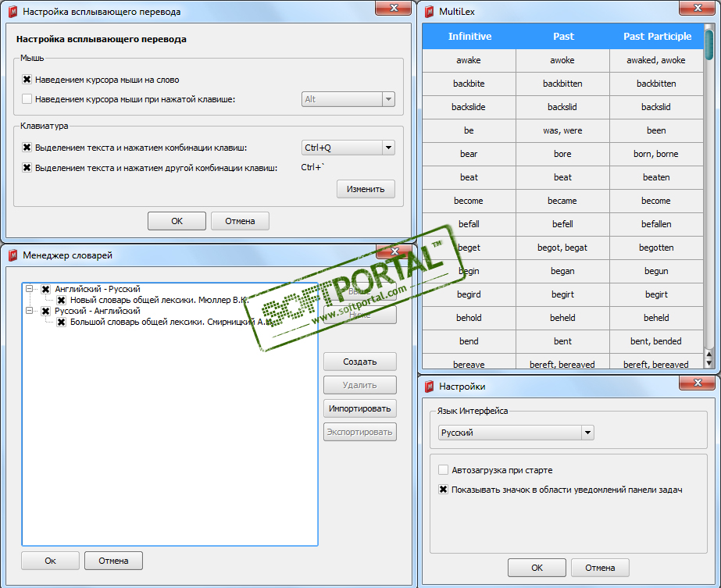
Task: Click the 'begird' infinitive cell
Action: [469, 294]
